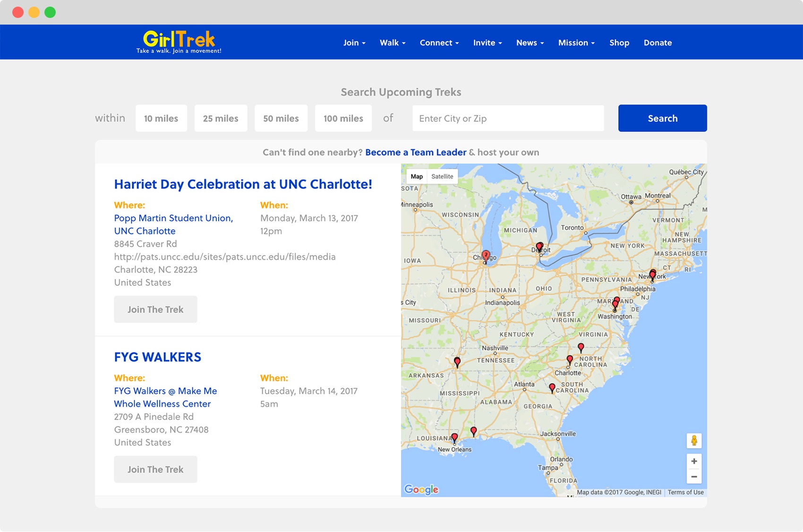Screen dimensions: 803x532
Task: Click the pats.uncc.edu URL text
Action: coord(225,257)
